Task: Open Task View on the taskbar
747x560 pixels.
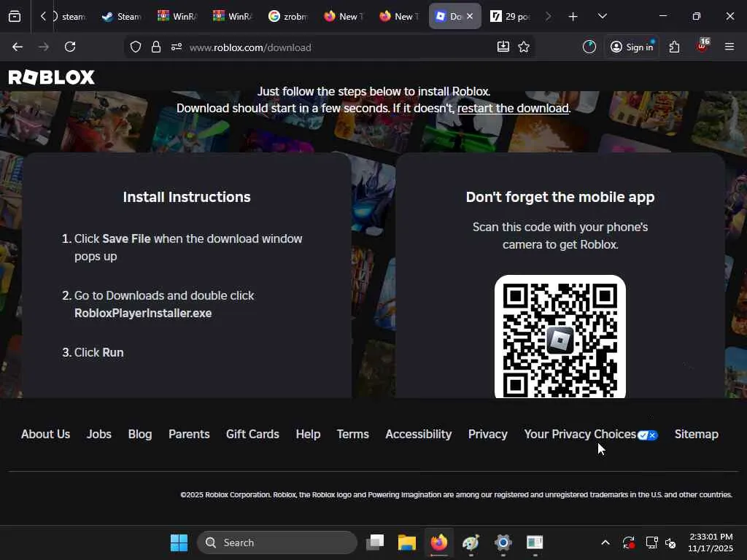Action: (x=375, y=542)
